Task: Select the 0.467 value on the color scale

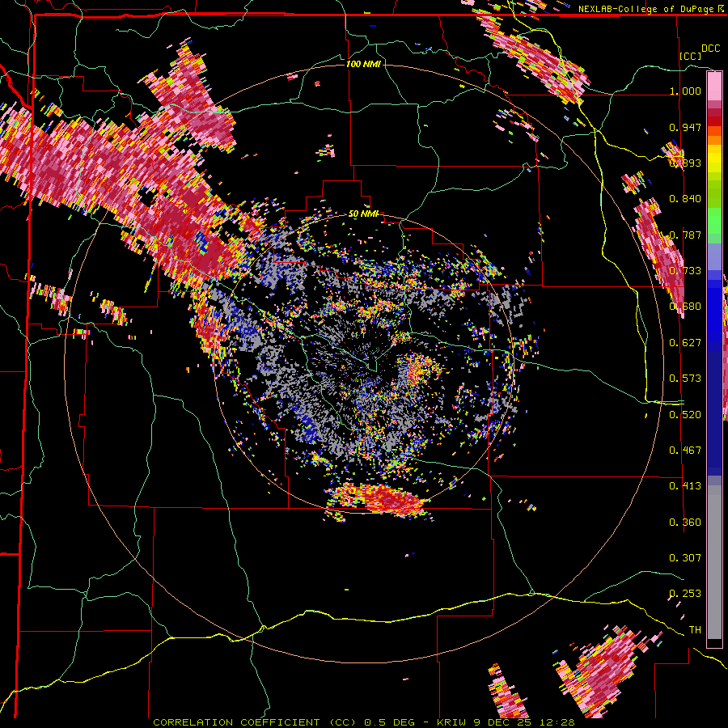Action: (685, 450)
